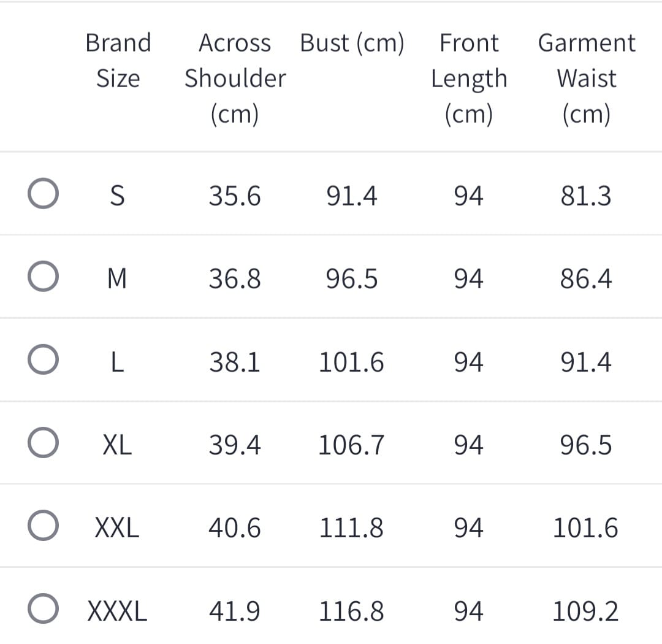Click the Garment Waist (cm) column header

tap(586, 79)
